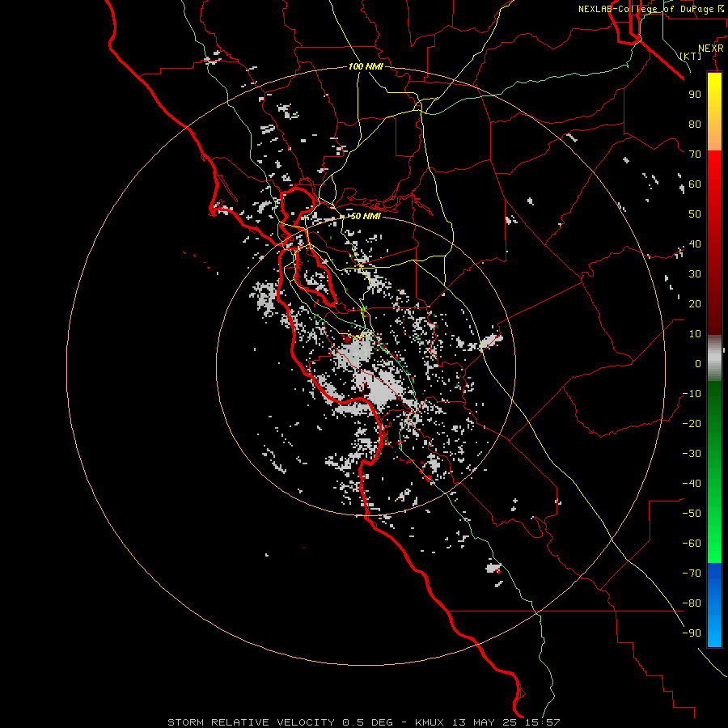Image resolution: width=728 pixels, height=728 pixels.
Task: Click the positive "60" scale value
Action: 695,184
